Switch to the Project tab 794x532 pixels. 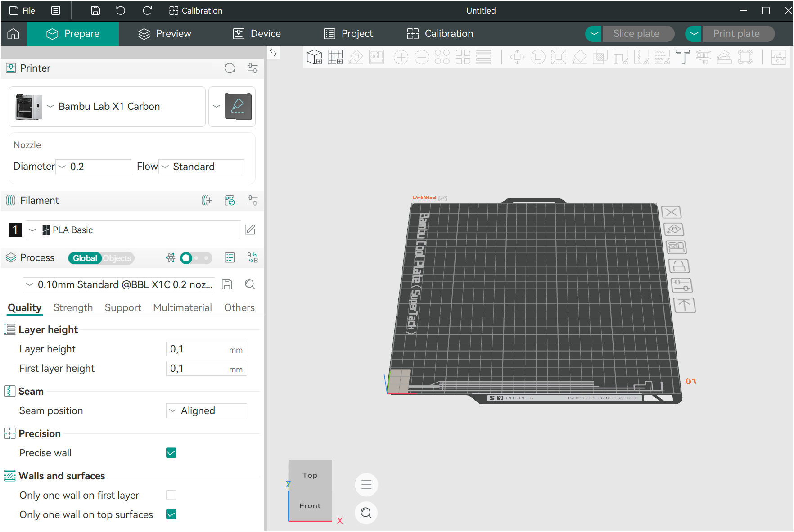coord(348,34)
